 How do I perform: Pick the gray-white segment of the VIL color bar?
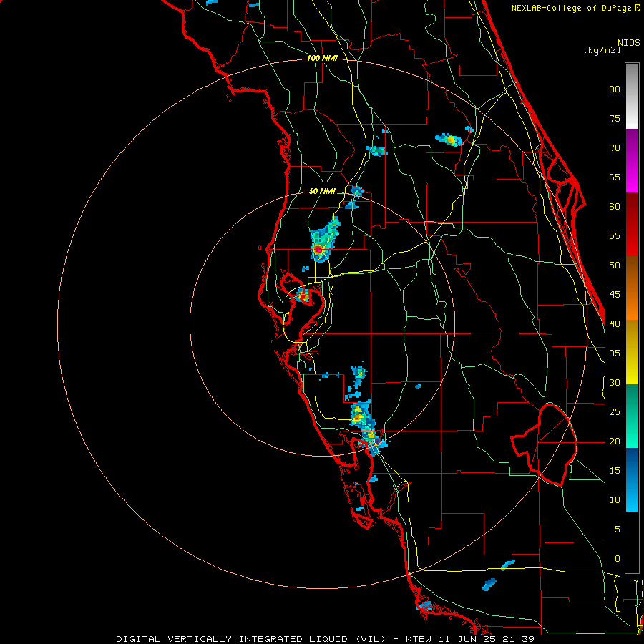click(632, 96)
